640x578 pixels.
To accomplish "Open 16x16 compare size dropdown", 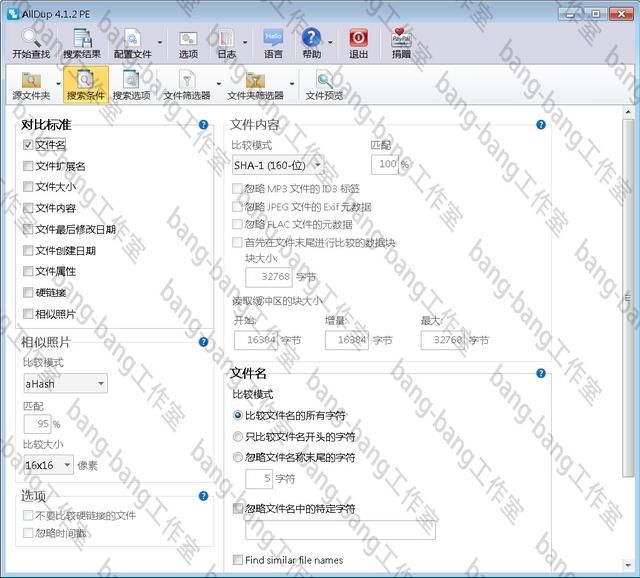I will (49, 465).
